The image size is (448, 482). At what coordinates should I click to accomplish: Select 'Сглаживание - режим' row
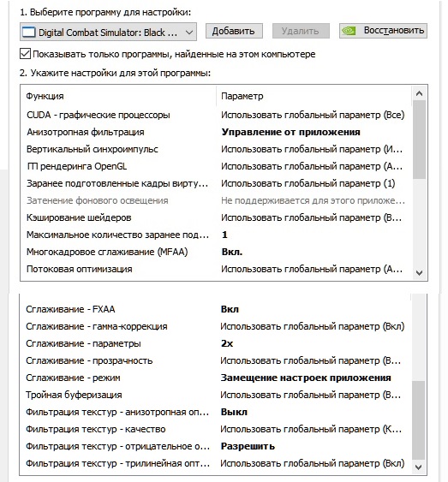(216, 378)
